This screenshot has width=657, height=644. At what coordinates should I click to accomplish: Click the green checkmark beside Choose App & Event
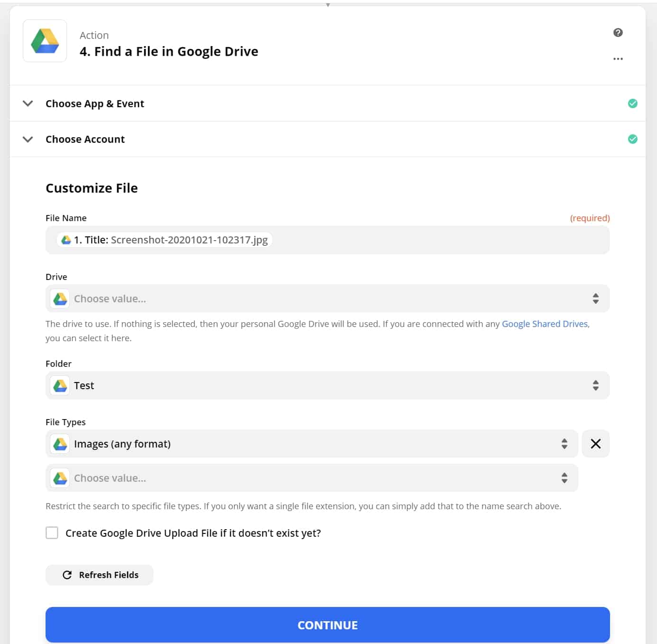click(x=632, y=103)
